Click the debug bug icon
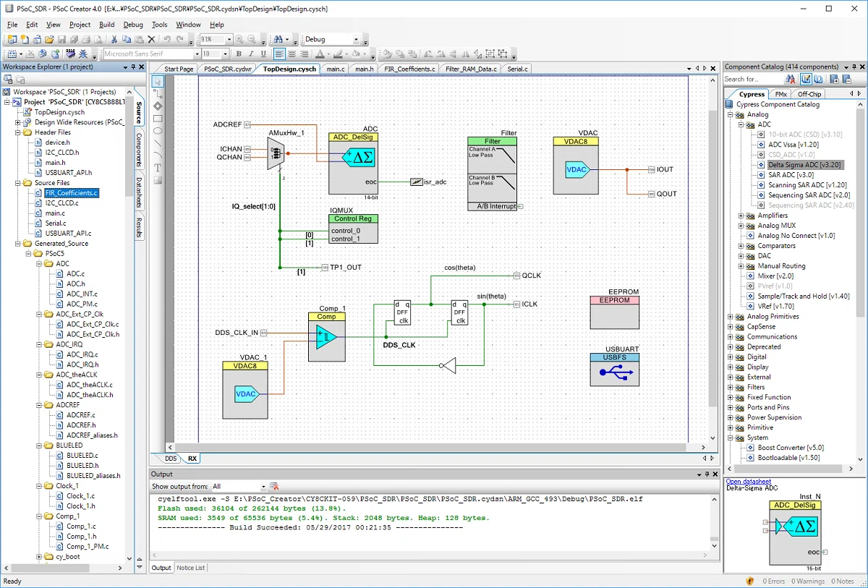The height and width of the screenshot is (588, 868). 83,54
